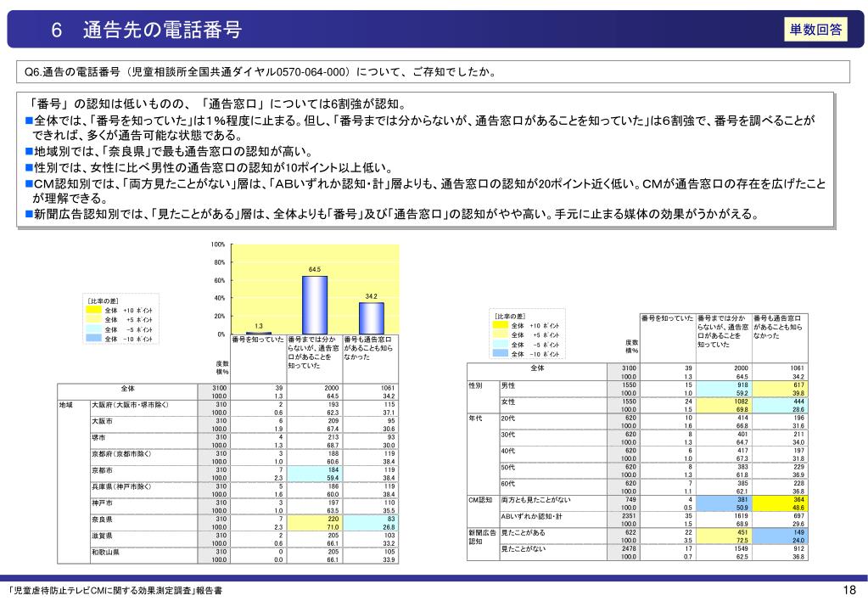Click the footer text '「児童虐待防止テレビCMに関する効果測定調査」報告書'
868x601 pixels.
115,591
